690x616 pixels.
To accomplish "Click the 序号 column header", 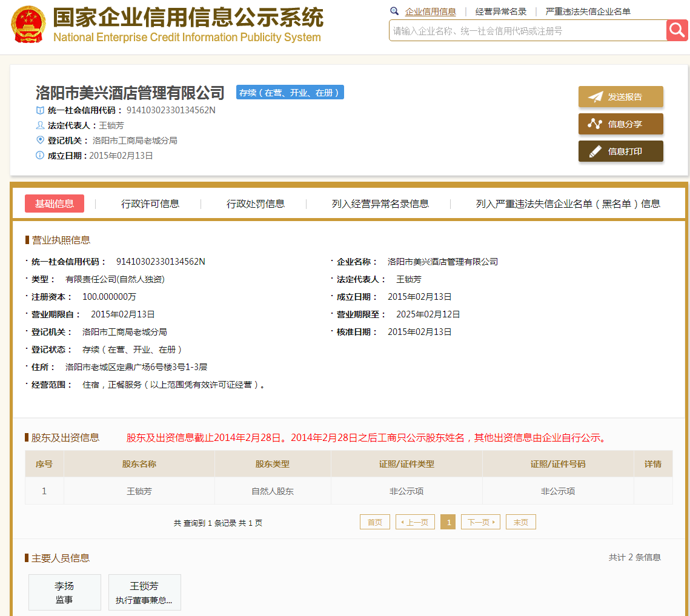I will pyautogui.click(x=44, y=464).
